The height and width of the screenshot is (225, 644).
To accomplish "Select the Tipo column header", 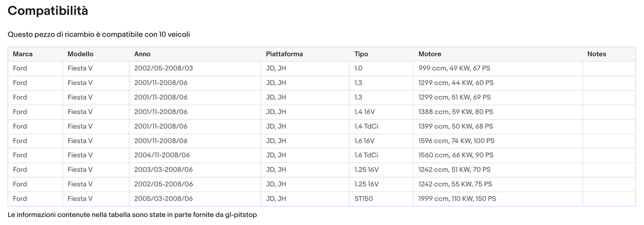I will [x=361, y=54].
